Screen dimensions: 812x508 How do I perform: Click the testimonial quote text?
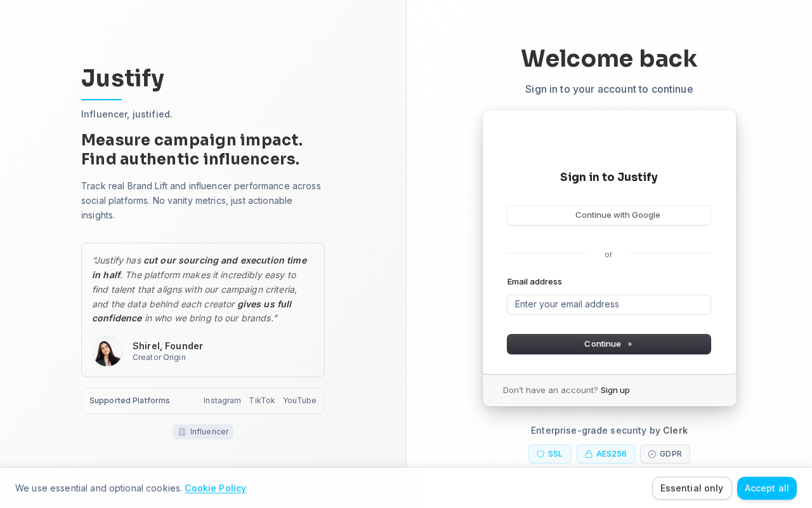coord(200,290)
